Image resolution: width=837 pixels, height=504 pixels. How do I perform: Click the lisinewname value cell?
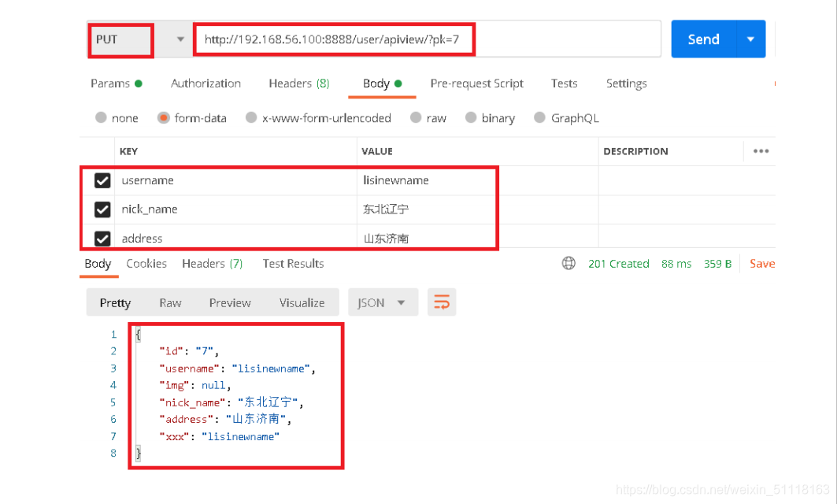pos(478,180)
